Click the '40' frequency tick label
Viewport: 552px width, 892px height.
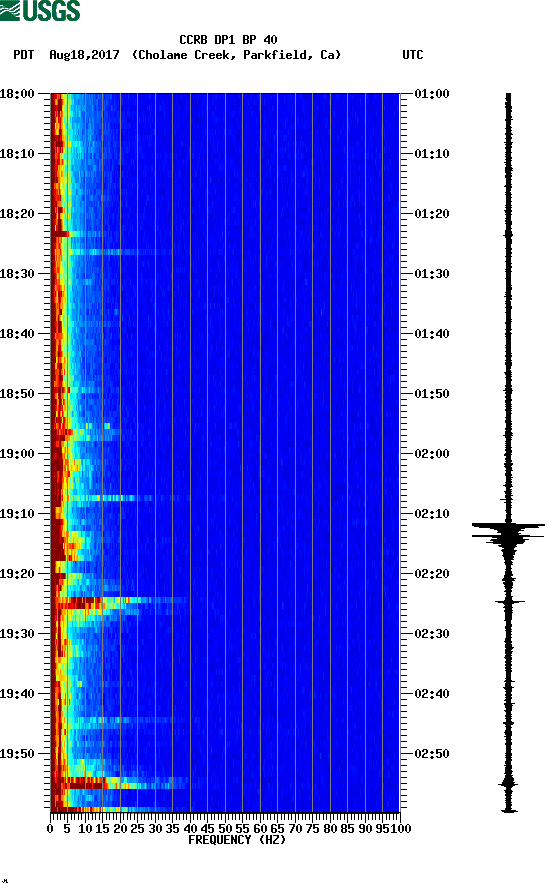pos(190,829)
